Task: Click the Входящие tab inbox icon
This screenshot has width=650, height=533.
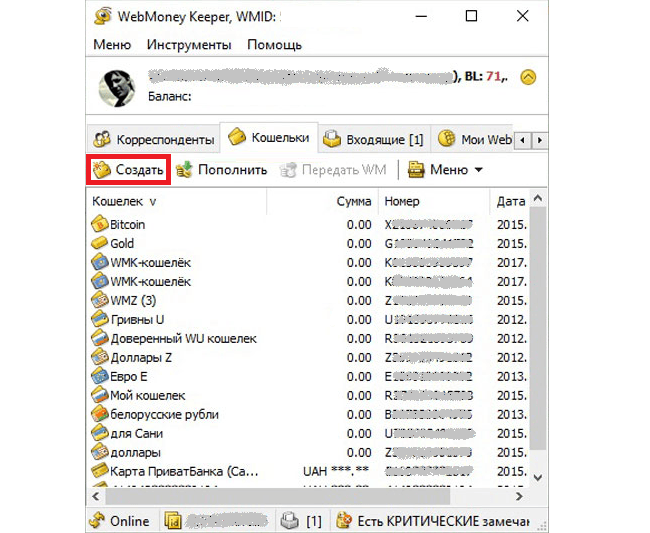Action: tap(332, 139)
